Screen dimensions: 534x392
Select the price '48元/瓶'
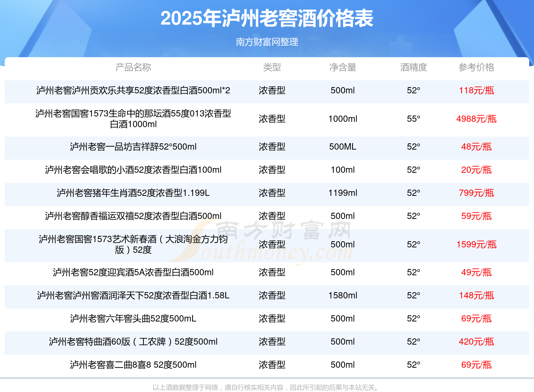pos(476,147)
